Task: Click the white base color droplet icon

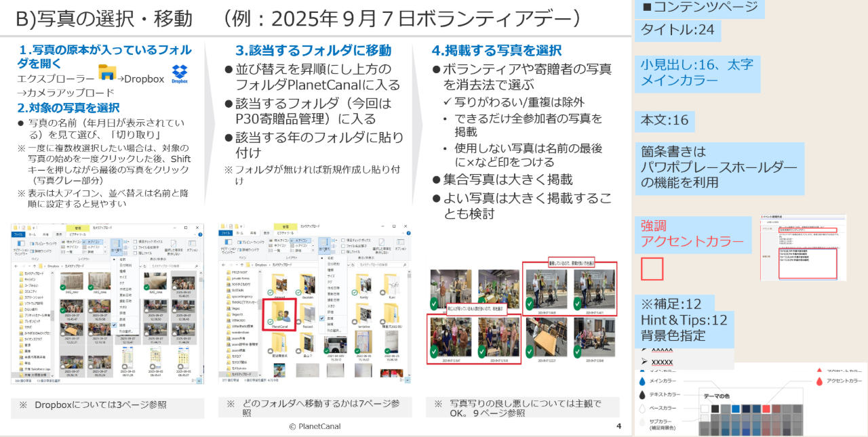Action: [643, 409]
